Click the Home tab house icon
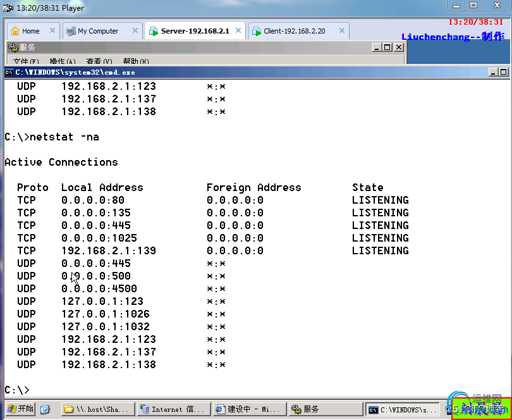512x420 pixels. pos(15,31)
